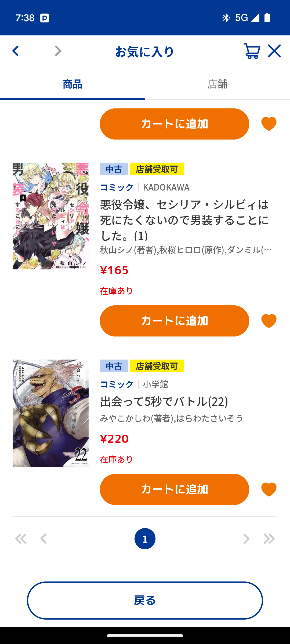Go back with the header left arrow
Image resolution: width=290 pixels, height=644 pixels.
tap(16, 51)
